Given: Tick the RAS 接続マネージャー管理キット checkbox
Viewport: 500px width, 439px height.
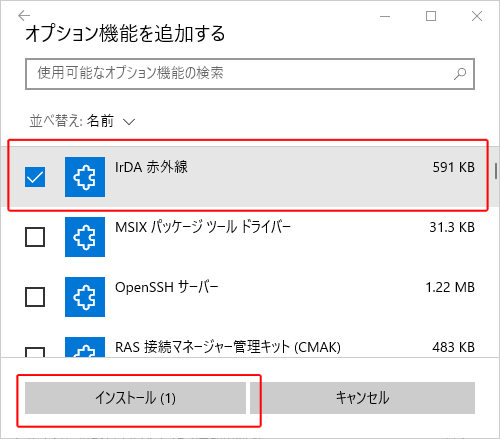Looking at the screenshot, I should (35, 352).
